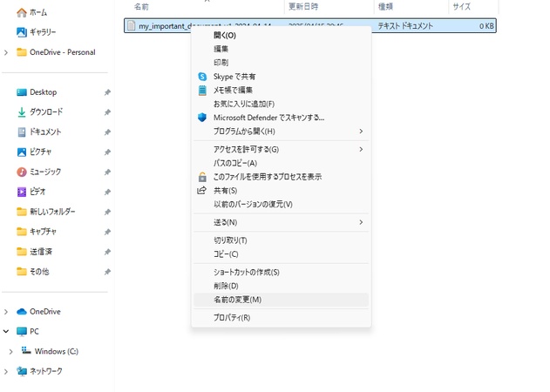Viewport: 550px width, 392px height.
Task: Click the Desktop folder icon
Action: (x=22, y=92)
